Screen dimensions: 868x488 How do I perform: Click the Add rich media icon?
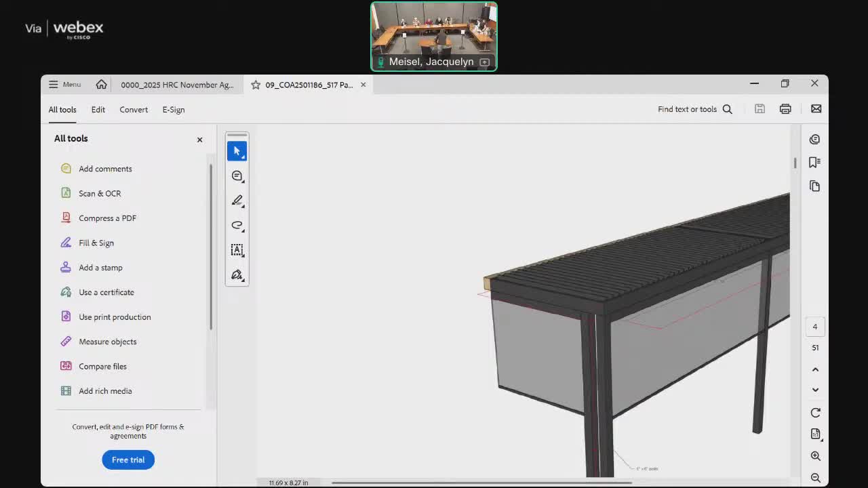[66, 391]
